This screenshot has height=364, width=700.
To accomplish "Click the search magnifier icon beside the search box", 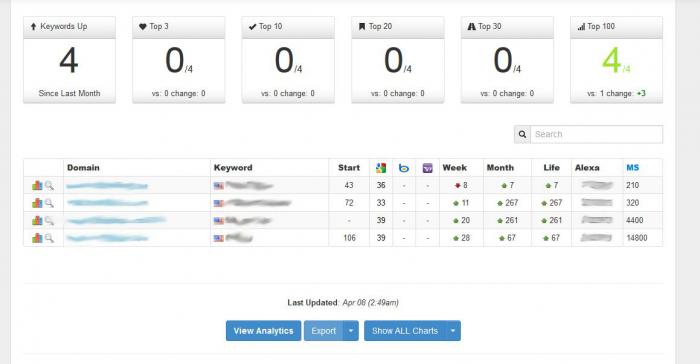I will (x=522, y=134).
